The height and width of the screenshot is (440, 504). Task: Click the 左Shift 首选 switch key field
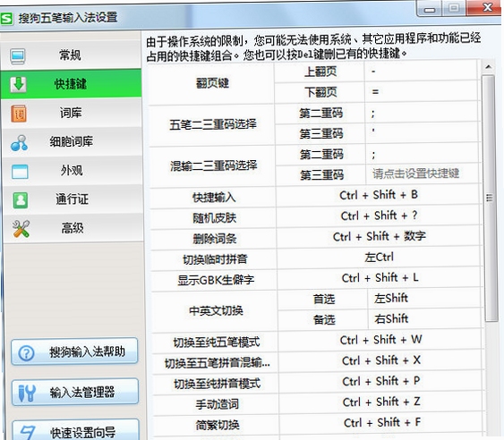pos(424,299)
